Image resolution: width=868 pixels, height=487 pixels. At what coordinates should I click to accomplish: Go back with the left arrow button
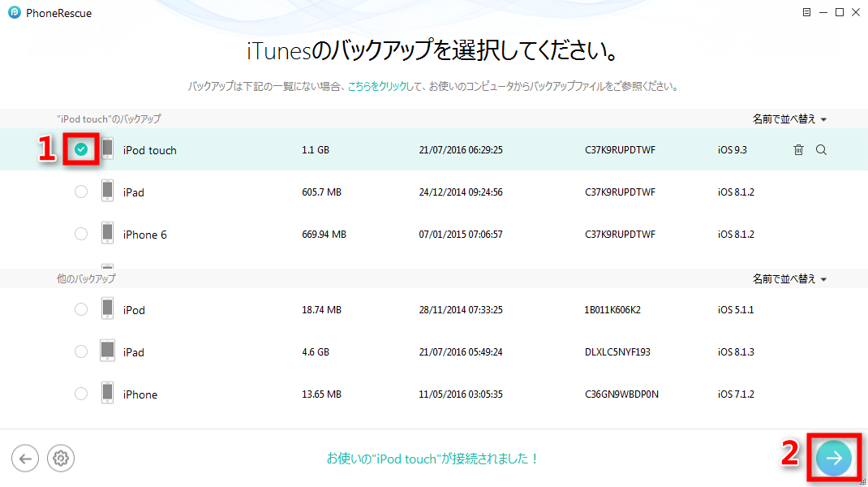[x=25, y=459]
